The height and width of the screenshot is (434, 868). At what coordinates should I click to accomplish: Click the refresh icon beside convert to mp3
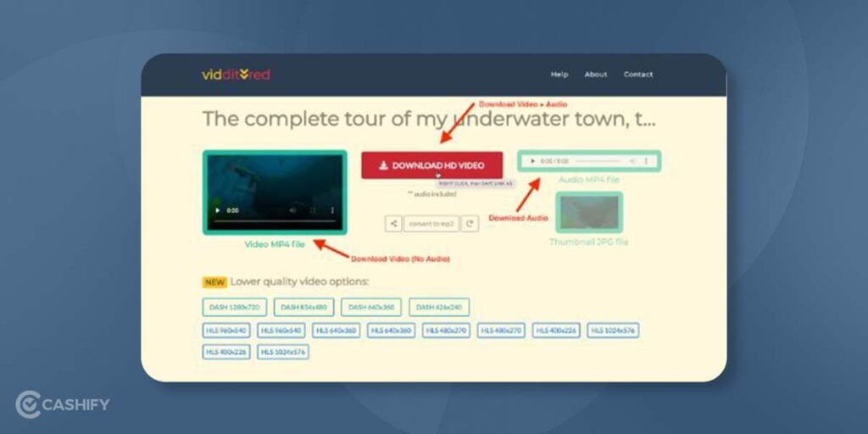(x=470, y=224)
